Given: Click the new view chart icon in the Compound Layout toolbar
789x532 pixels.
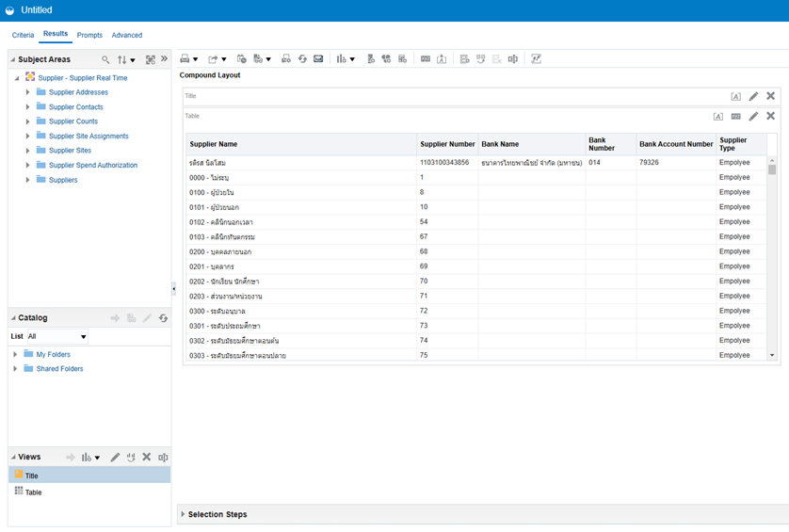Looking at the screenshot, I should pyautogui.click(x=341, y=59).
